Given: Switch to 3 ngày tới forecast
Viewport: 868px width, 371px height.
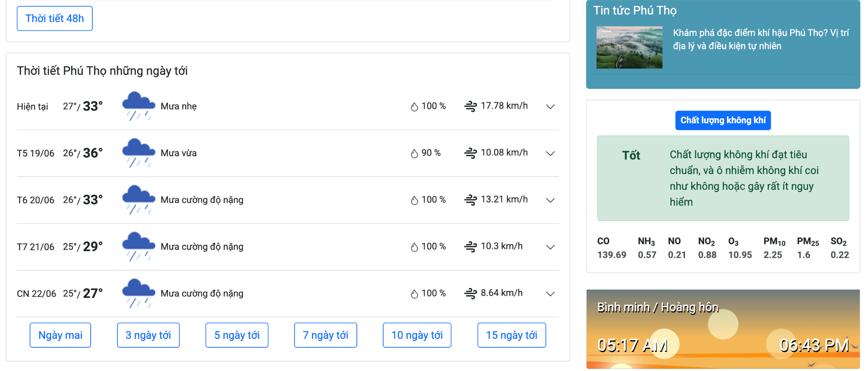Looking at the screenshot, I should coord(148,335).
